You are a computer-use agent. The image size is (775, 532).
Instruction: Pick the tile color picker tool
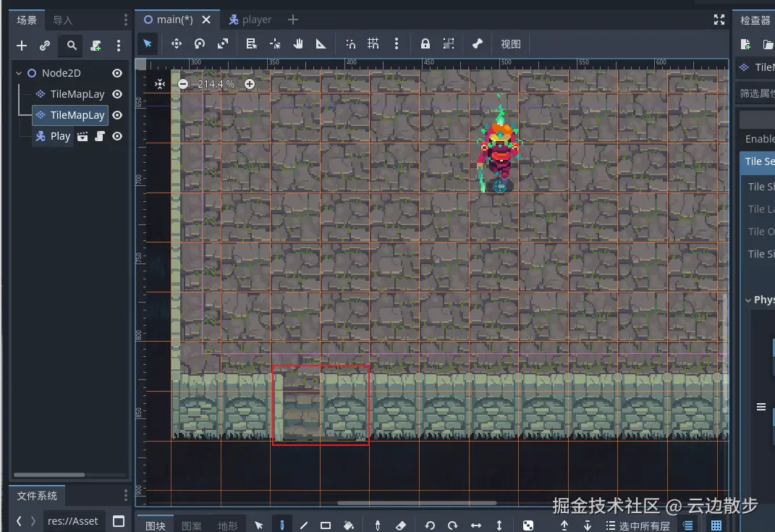(x=378, y=525)
